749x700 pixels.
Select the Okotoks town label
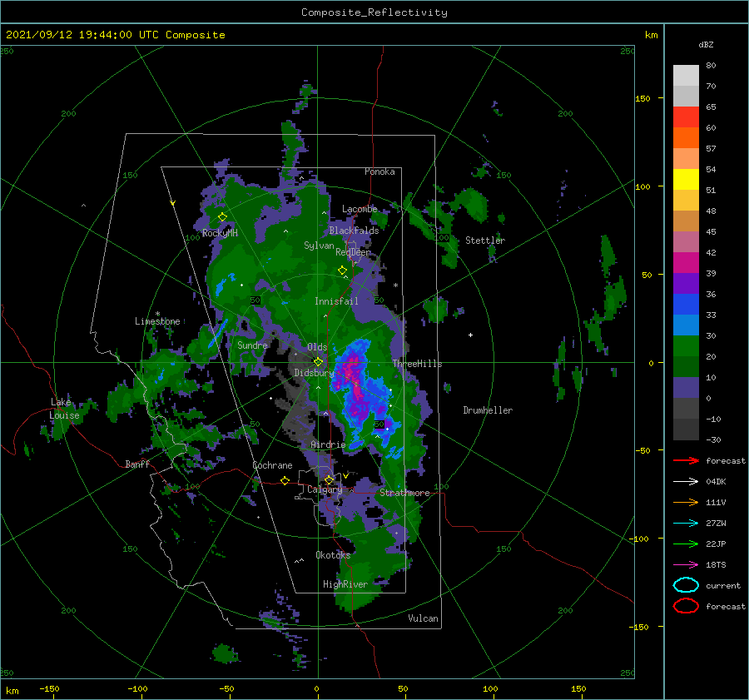(333, 554)
